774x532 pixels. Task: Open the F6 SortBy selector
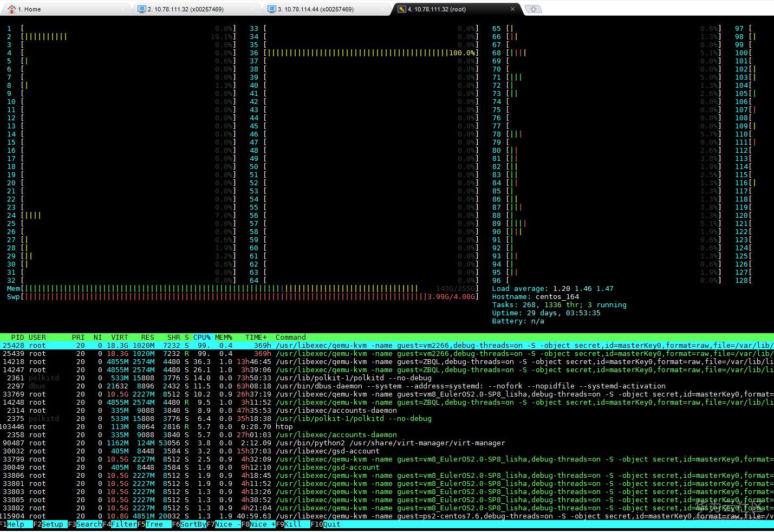point(193,524)
